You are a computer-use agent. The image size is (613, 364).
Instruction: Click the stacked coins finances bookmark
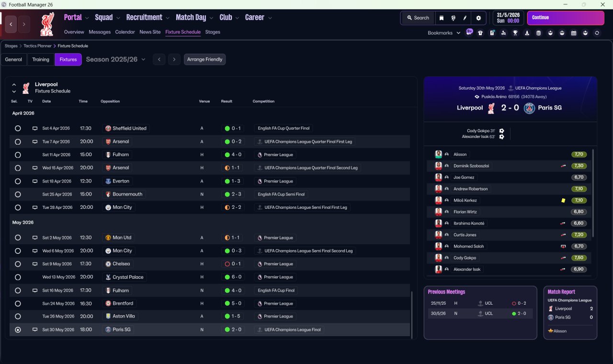(539, 33)
